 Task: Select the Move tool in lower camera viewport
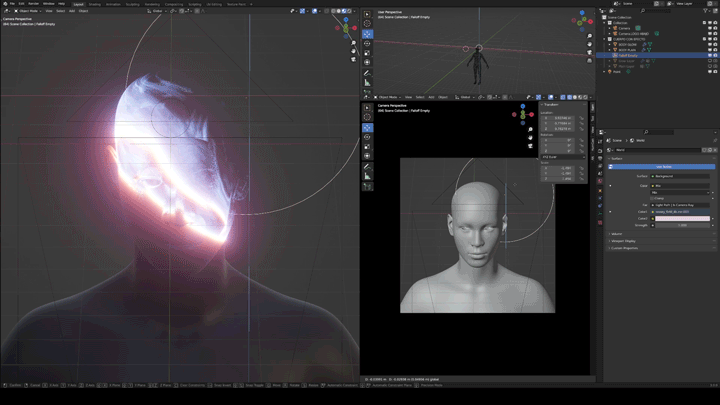point(367,128)
